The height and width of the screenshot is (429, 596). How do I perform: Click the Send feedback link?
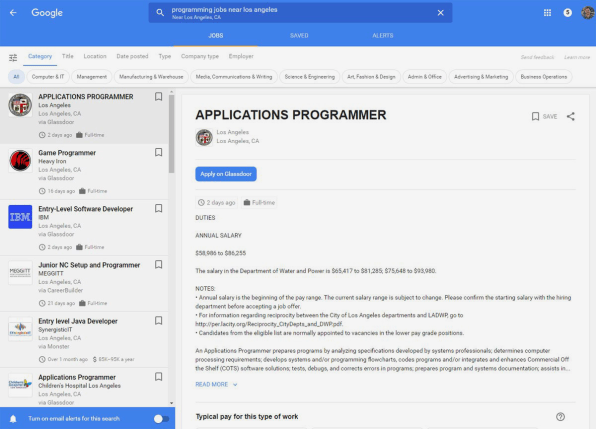(x=537, y=57)
